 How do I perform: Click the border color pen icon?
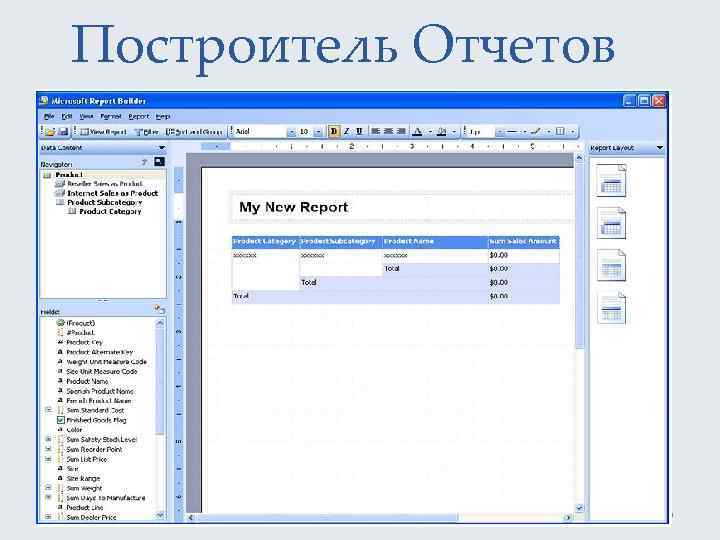pos(536,132)
